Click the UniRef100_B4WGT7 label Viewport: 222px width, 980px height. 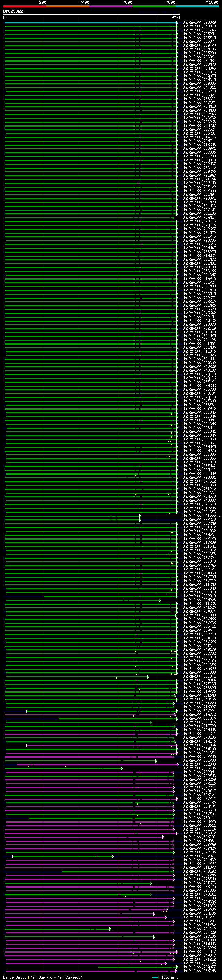[199, 955]
